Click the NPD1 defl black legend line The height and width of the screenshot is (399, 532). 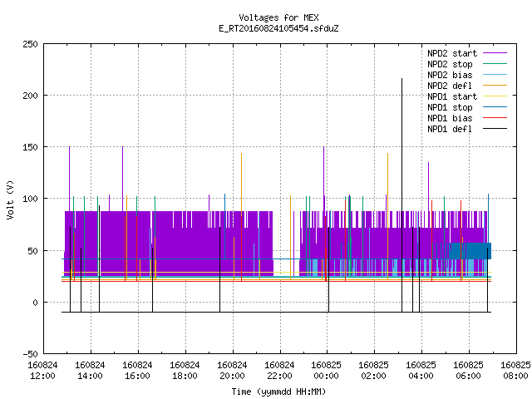tap(495, 129)
